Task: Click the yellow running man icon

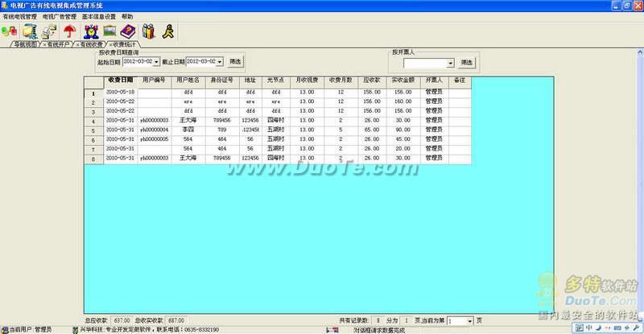Action: pyautogui.click(x=167, y=31)
